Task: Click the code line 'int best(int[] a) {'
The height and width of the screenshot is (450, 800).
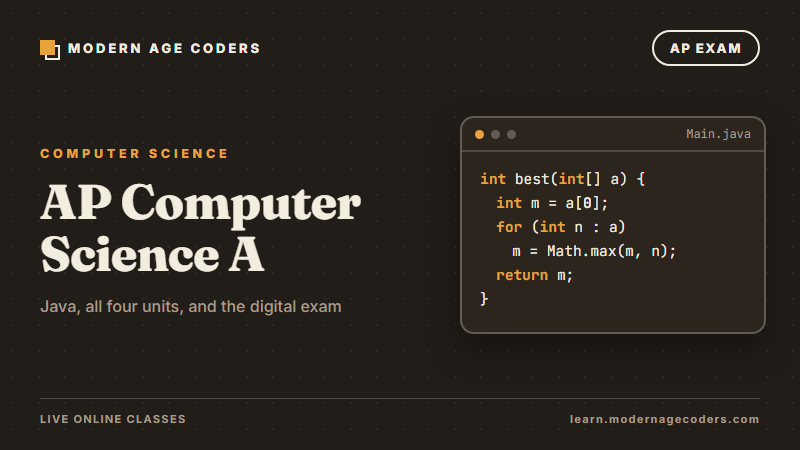Action: 562,179
